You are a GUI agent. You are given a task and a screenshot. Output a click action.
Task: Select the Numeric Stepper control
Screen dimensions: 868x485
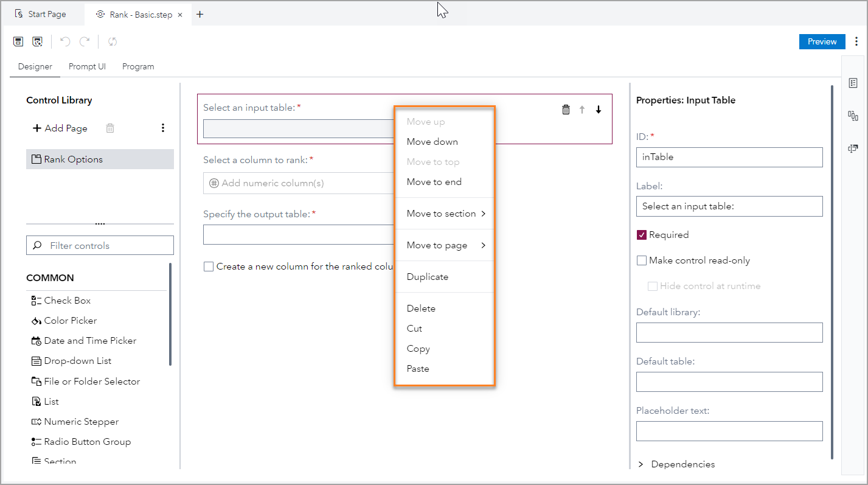coord(81,421)
